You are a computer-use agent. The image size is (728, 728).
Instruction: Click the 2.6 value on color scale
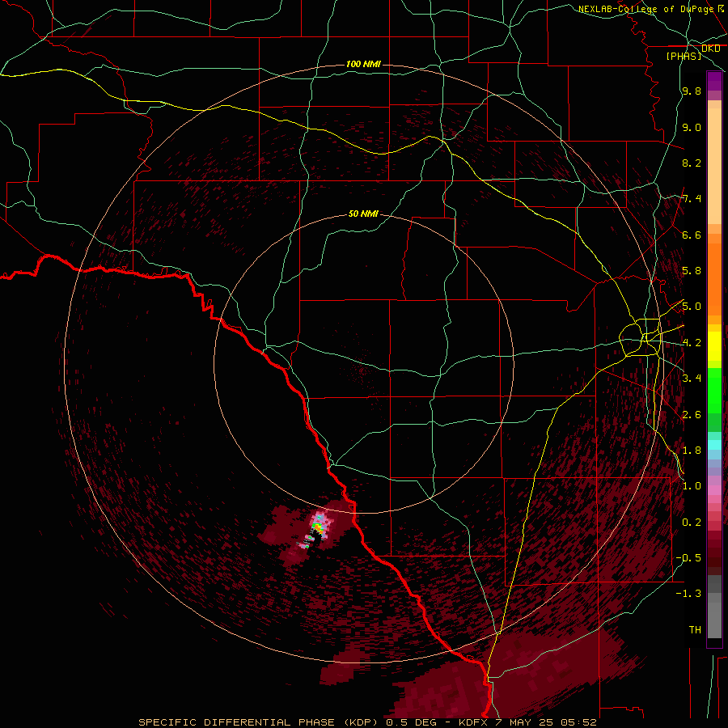coord(692,415)
